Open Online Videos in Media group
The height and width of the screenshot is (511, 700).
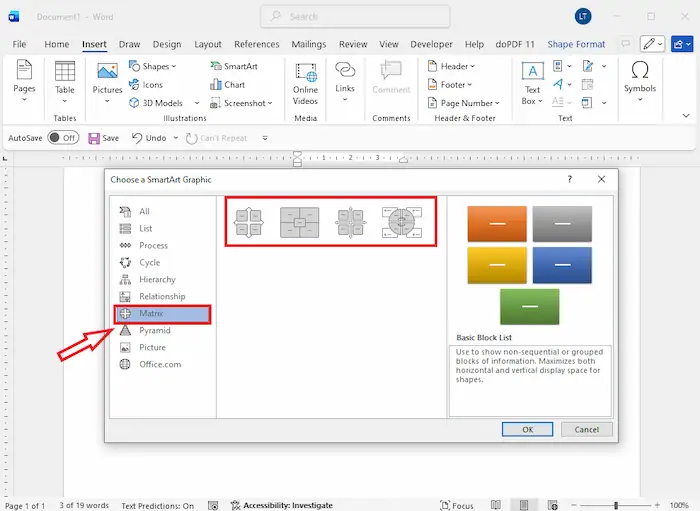305,82
